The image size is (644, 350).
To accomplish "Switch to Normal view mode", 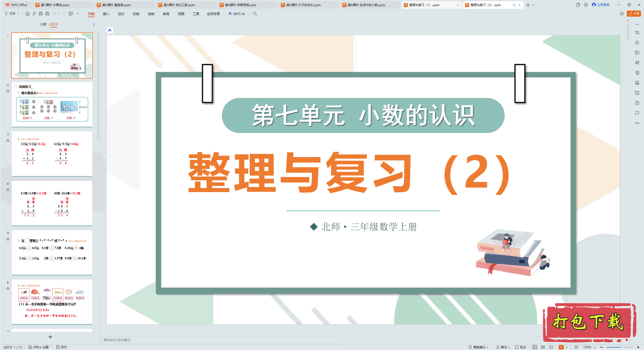I will (535, 347).
